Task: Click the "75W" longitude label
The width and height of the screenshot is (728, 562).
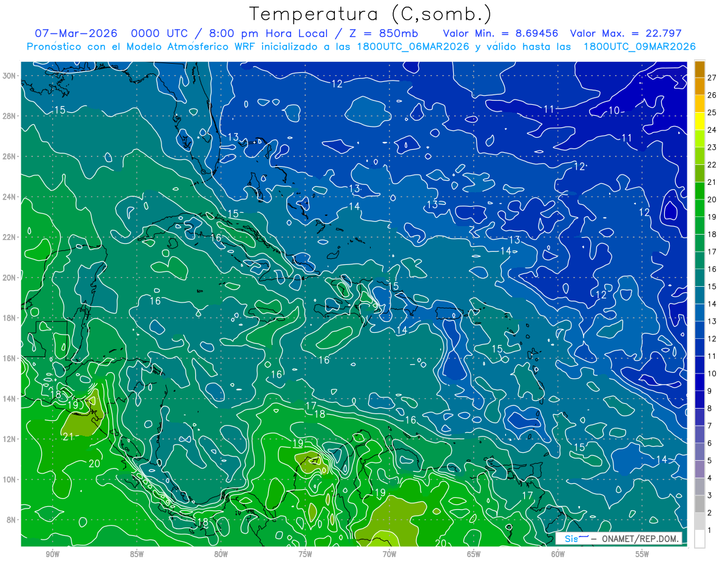Action: coord(305,554)
